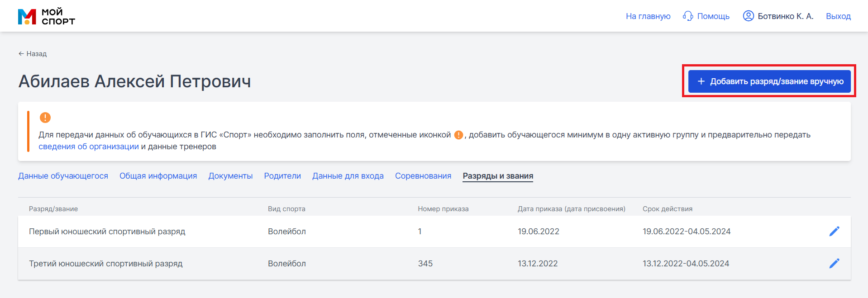Click Добавить разряд/звание вручную button

[x=769, y=81]
